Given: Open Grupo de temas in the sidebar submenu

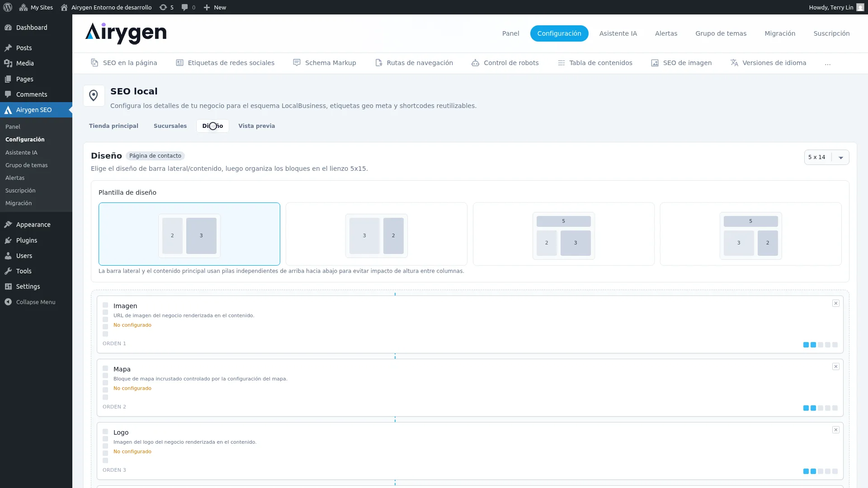Looking at the screenshot, I should [x=26, y=165].
